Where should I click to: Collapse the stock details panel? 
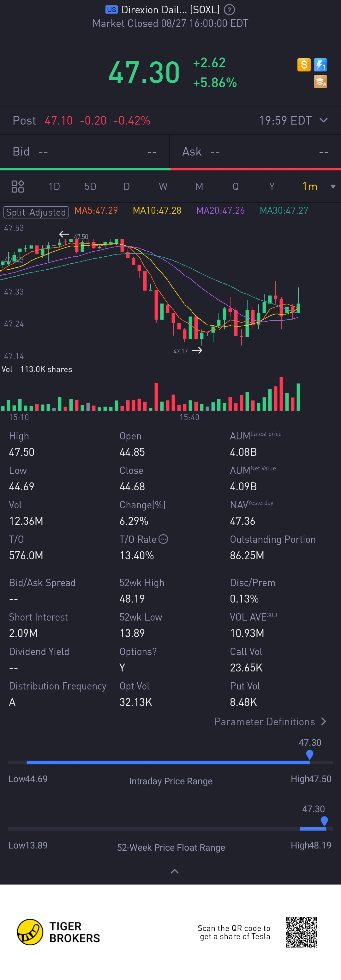coord(175,871)
